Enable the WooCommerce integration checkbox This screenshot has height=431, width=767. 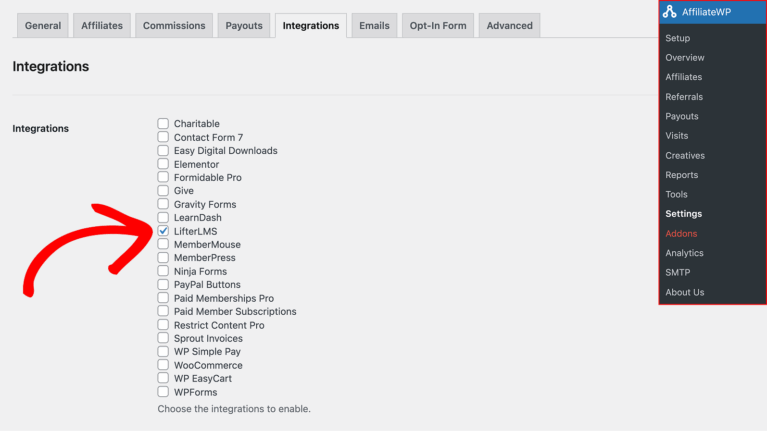tap(163, 365)
